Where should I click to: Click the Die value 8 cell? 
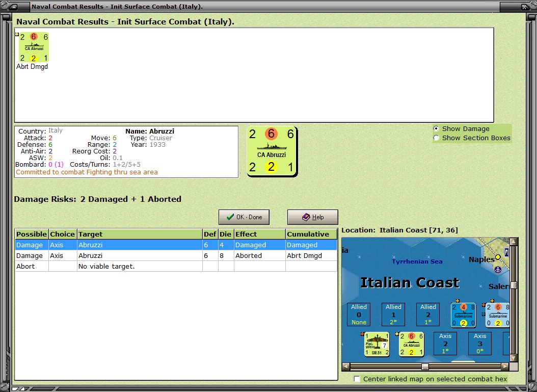point(226,255)
